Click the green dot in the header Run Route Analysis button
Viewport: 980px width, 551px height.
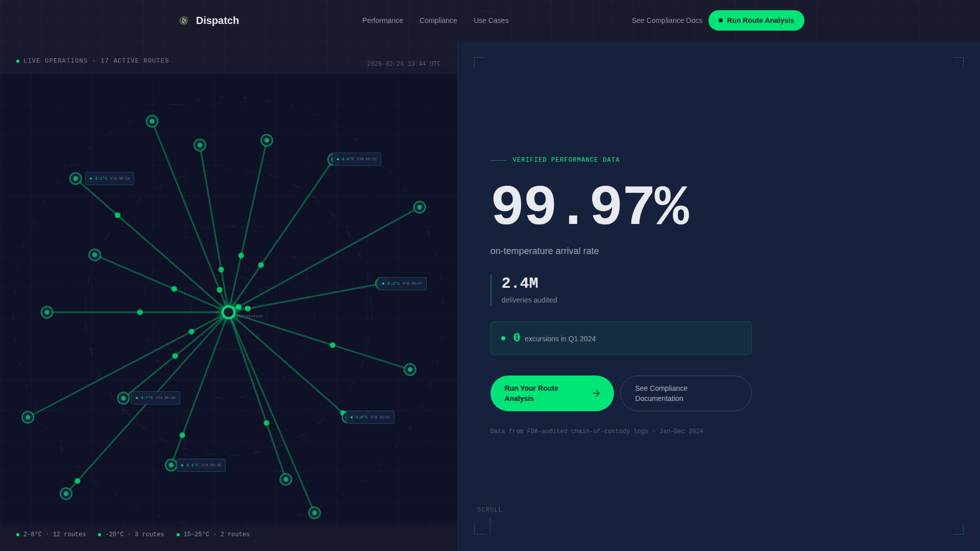[x=721, y=20]
